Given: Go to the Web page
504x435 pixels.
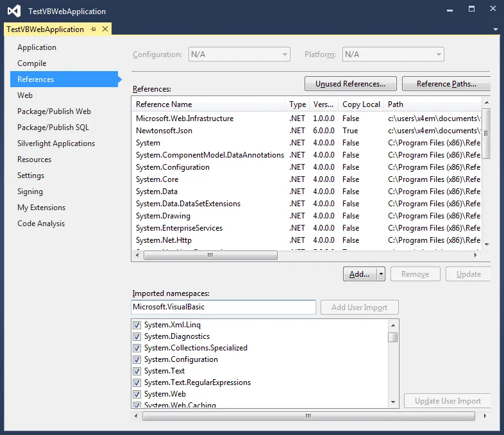Looking at the screenshot, I should pos(25,95).
